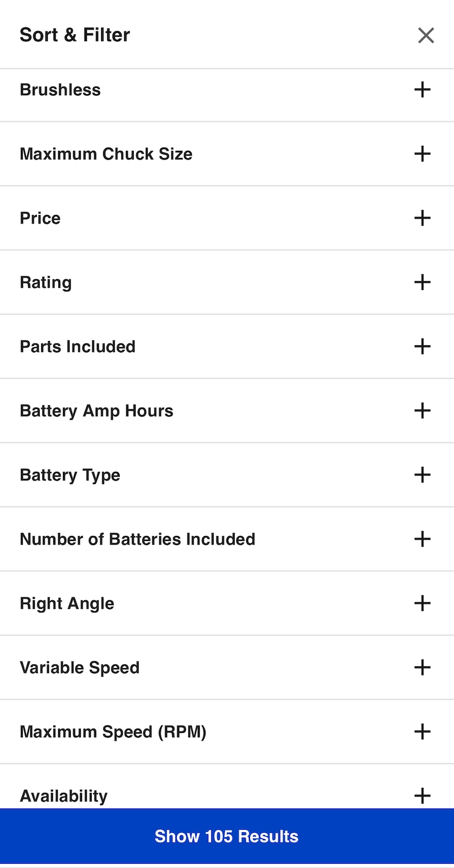454x868 pixels.
Task: Select the Price filter label
Action: [x=40, y=218]
